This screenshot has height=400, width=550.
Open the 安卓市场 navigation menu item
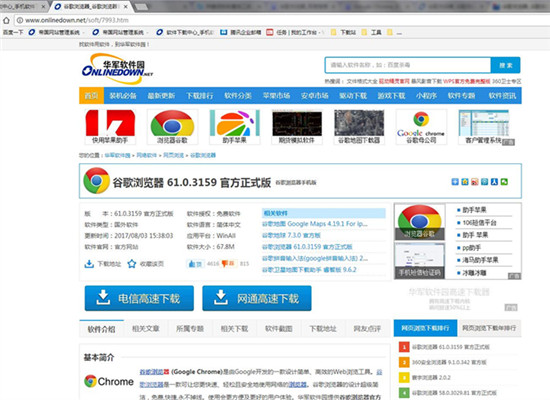[x=315, y=95]
